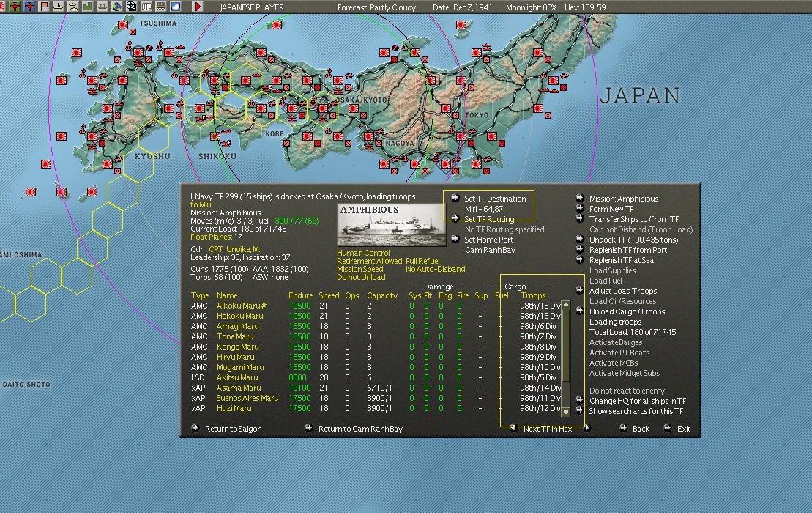812x513 pixels.
Task: Click the ship list scrollbar down arrow
Action: click(565, 412)
